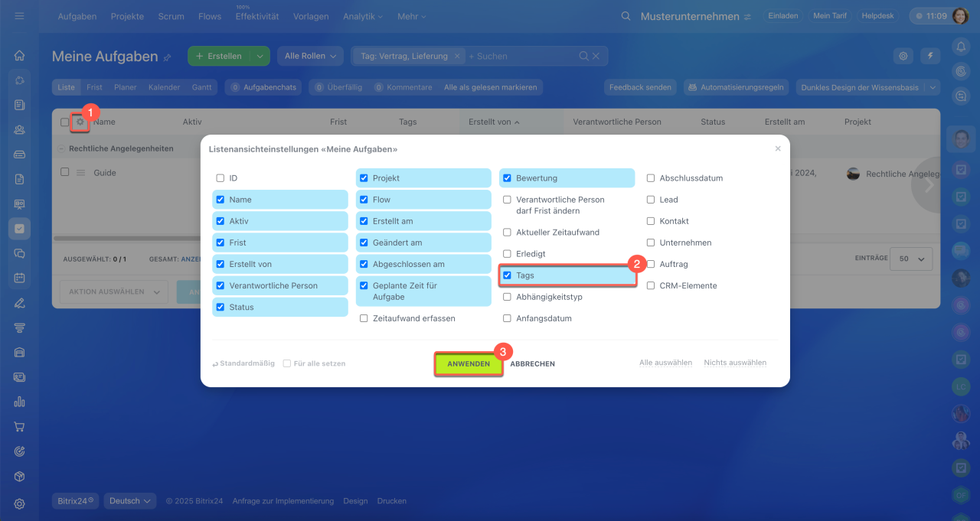The width and height of the screenshot is (980, 521).
Task: Click the home icon in left sidebar
Action: coord(19,55)
